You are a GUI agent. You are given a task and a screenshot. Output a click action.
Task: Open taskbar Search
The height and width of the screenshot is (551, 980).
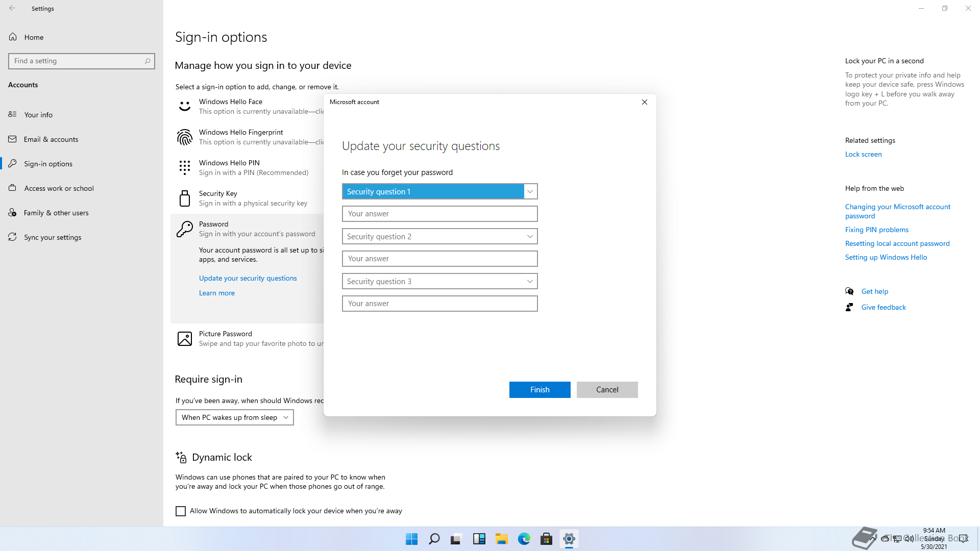[x=434, y=539]
